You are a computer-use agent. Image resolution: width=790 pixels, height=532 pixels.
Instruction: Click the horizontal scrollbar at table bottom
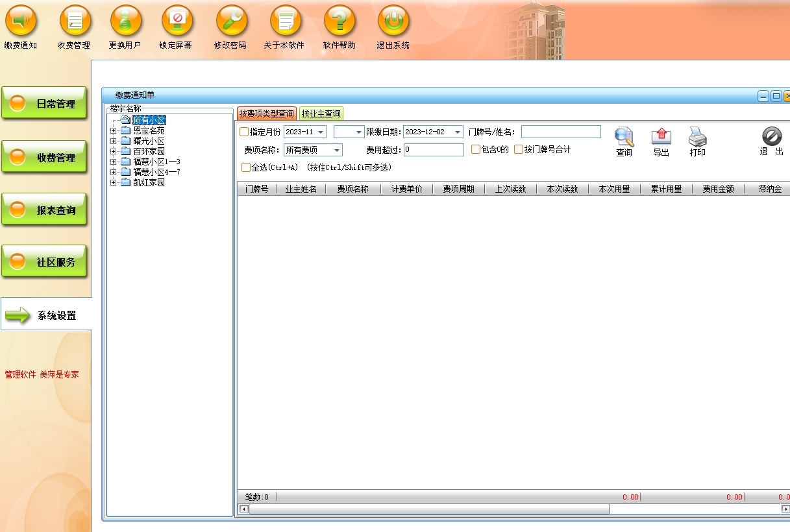pyautogui.click(x=428, y=509)
